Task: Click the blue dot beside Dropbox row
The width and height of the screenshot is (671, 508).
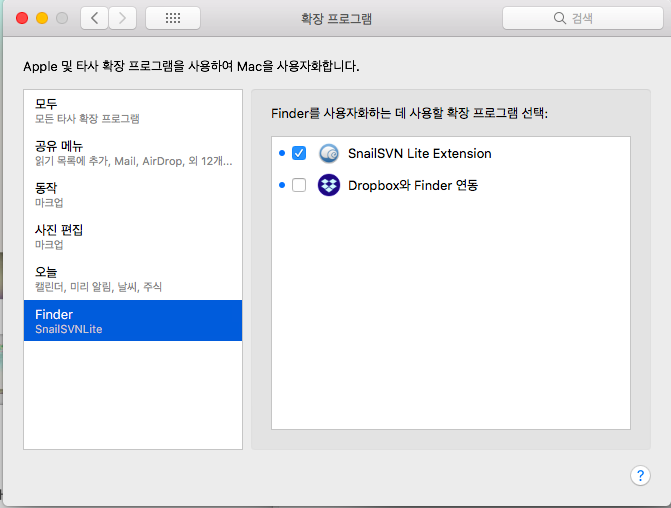Action: click(x=282, y=185)
